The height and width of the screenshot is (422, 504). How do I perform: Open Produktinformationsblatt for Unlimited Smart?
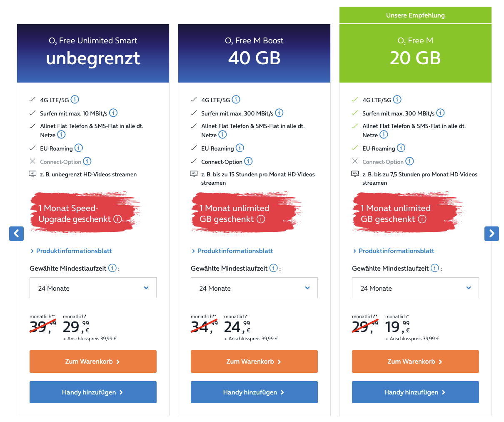pos(74,251)
